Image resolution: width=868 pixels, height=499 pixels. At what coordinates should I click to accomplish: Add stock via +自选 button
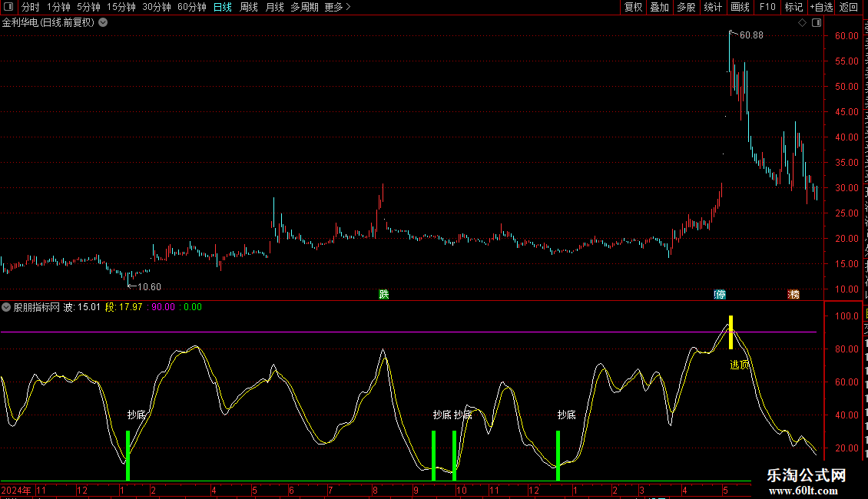(x=821, y=7)
